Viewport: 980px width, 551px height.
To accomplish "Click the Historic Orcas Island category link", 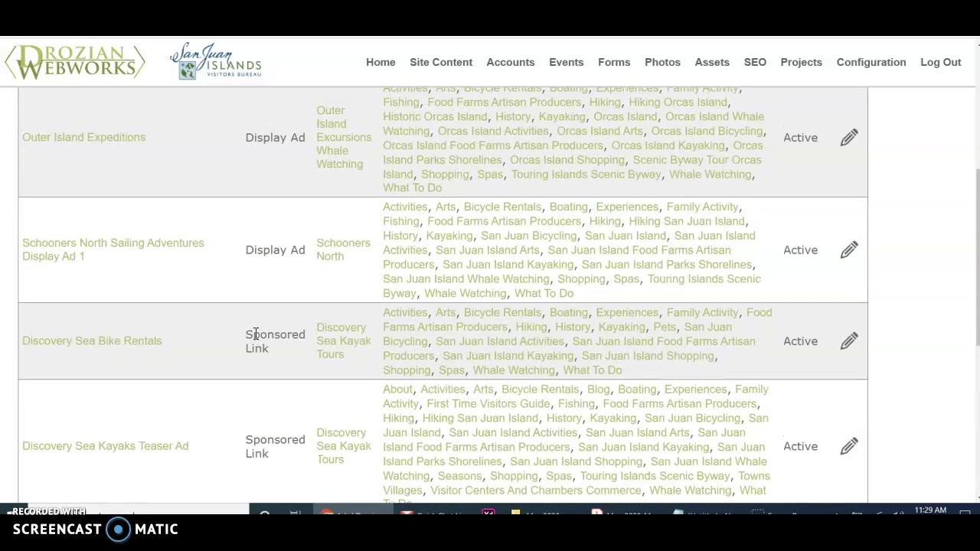I will pyautogui.click(x=435, y=116).
